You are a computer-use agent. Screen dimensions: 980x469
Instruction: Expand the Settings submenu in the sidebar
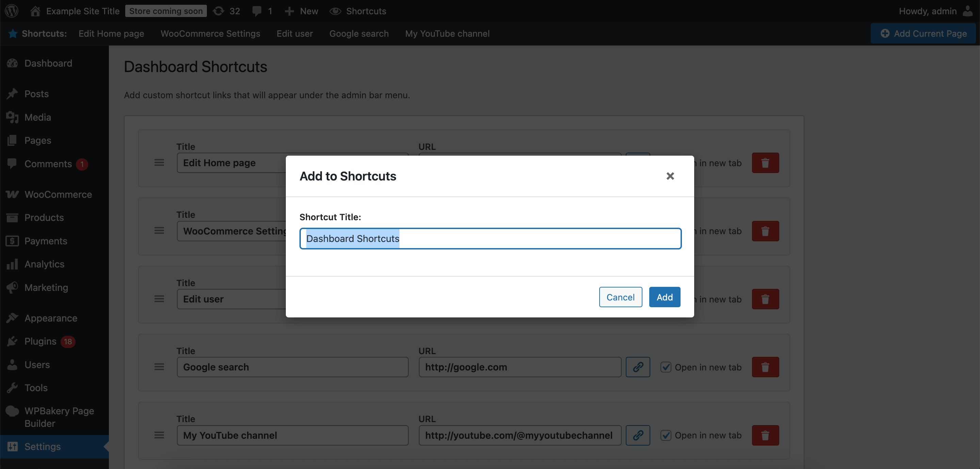43,447
